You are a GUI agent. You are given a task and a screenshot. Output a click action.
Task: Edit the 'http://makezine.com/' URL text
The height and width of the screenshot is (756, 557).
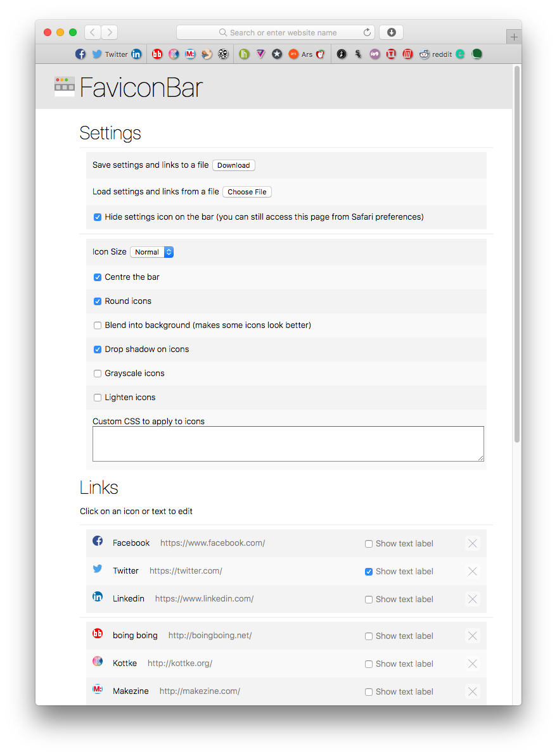point(200,691)
